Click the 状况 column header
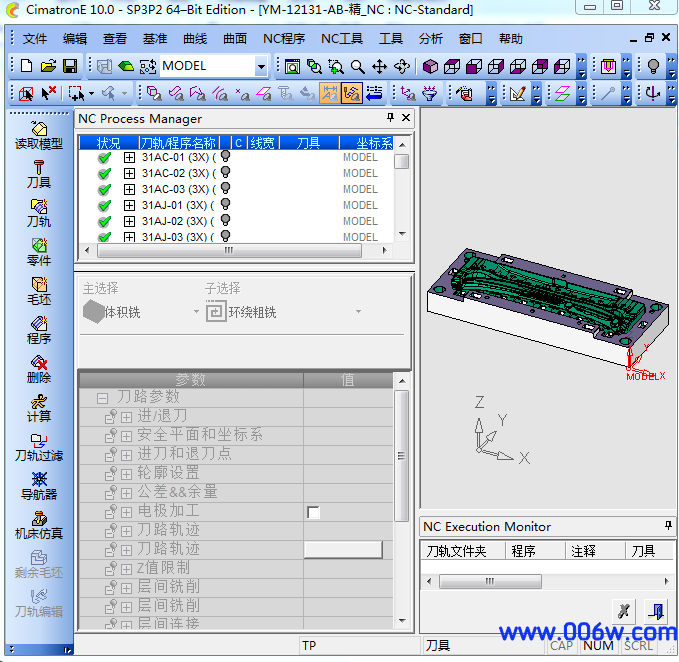 tap(109, 142)
